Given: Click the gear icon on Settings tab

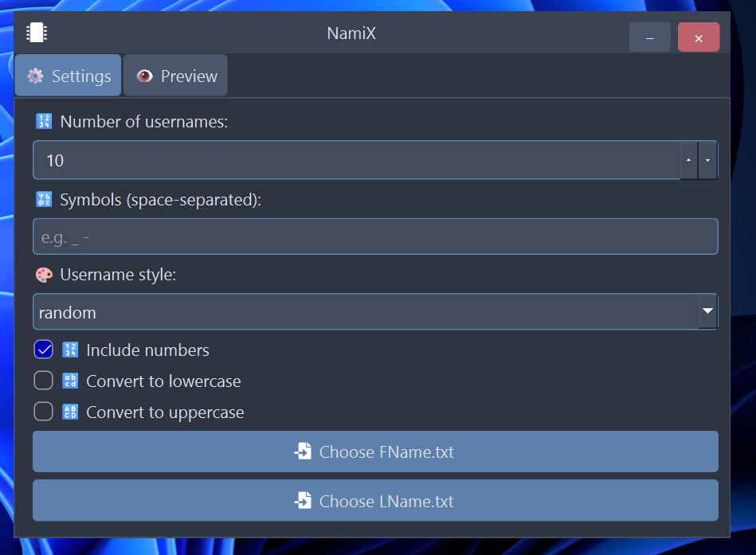Looking at the screenshot, I should click(35, 76).
